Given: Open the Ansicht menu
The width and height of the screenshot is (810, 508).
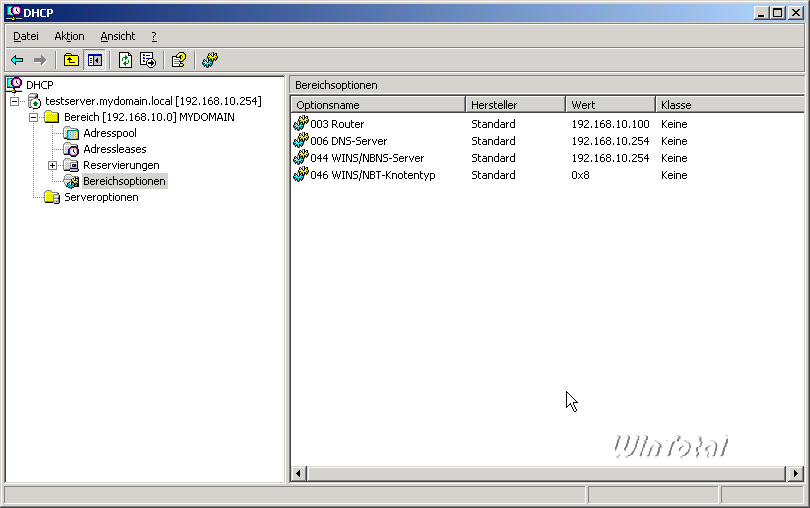Looking at the screenshot, I should tap(118, 36).
